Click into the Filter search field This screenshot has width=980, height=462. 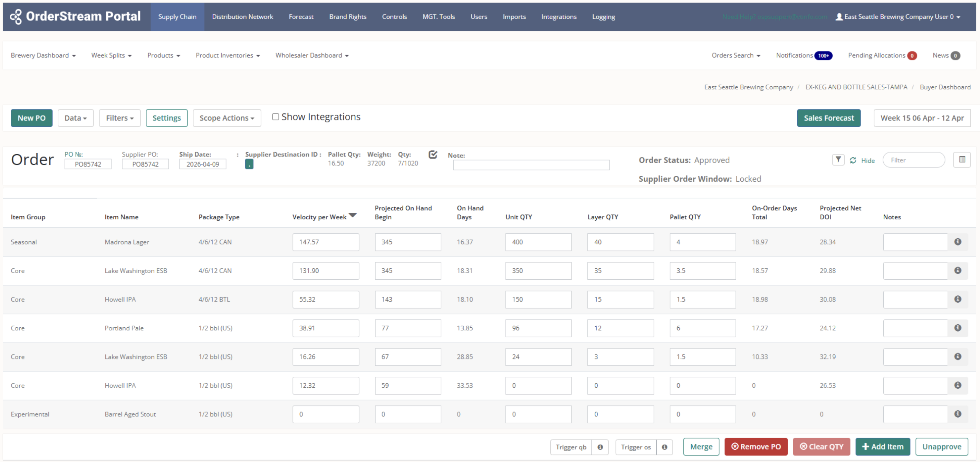coord(913,160)
